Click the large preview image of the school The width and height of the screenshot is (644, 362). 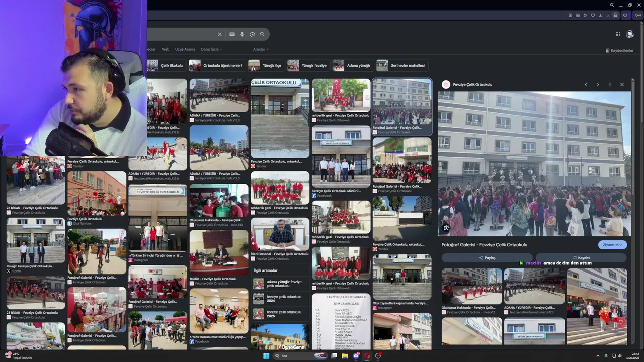click(534, 163)
